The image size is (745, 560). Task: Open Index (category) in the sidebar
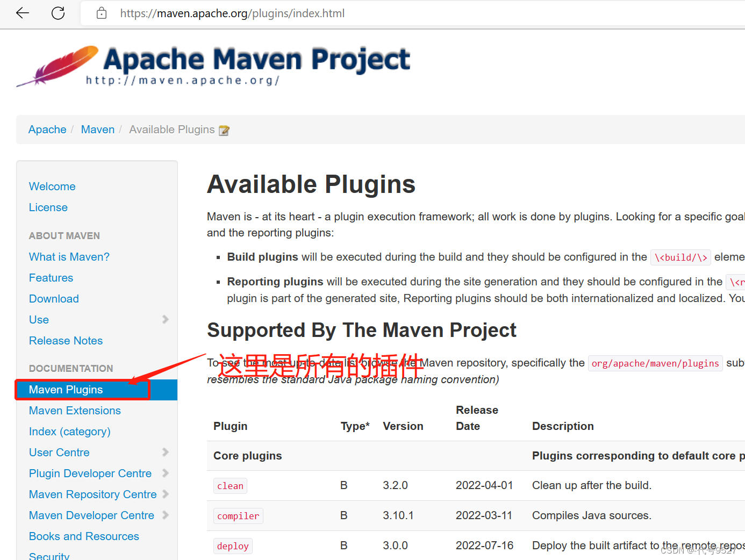click(70, 432)
